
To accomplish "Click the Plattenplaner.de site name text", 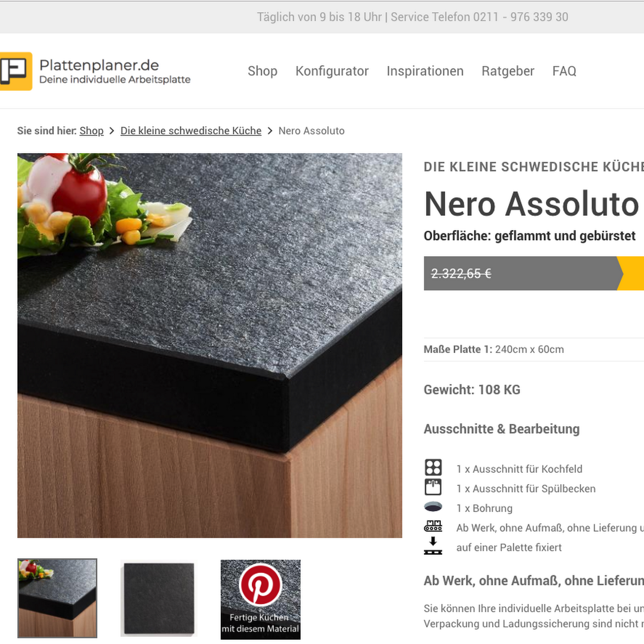I will 99,65.
